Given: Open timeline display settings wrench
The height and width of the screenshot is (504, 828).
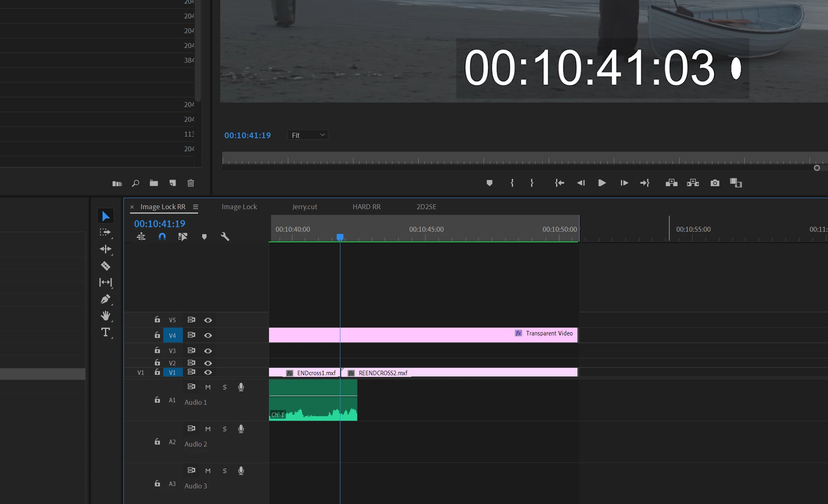Looking at the screenshot, I should [x=225, y=237].
